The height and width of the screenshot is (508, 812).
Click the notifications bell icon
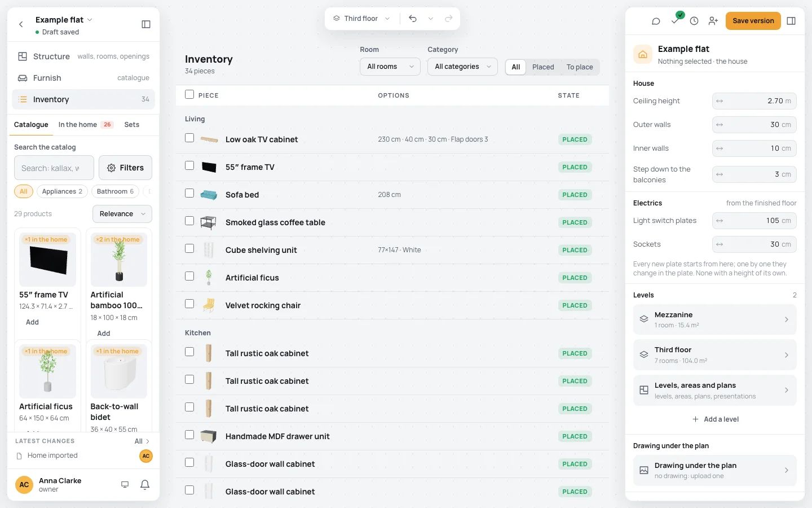coord(145,484)
